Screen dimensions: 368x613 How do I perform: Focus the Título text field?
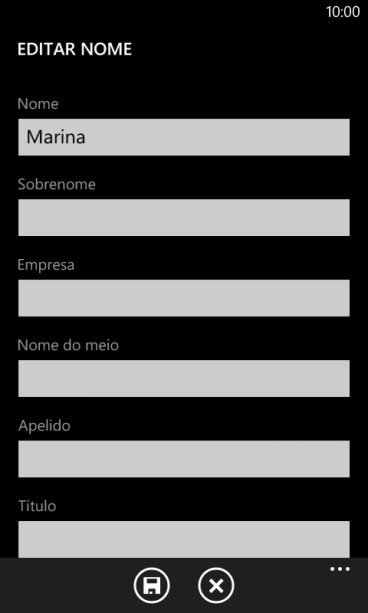[184, 539]
